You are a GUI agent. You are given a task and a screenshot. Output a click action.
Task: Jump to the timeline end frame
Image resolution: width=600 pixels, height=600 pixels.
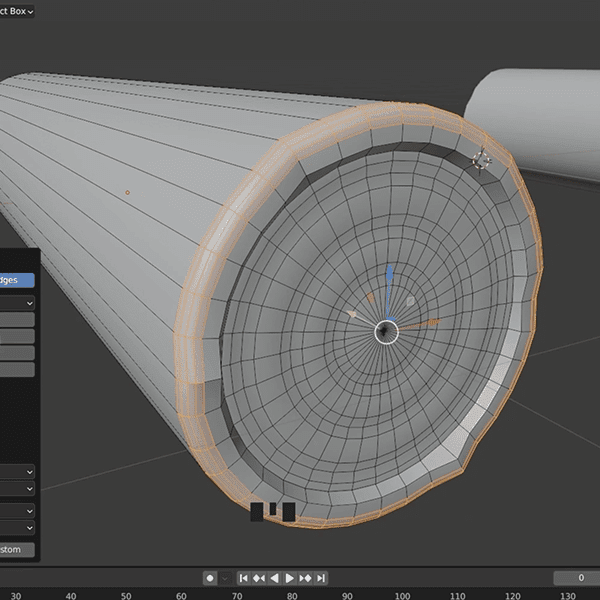322,578
